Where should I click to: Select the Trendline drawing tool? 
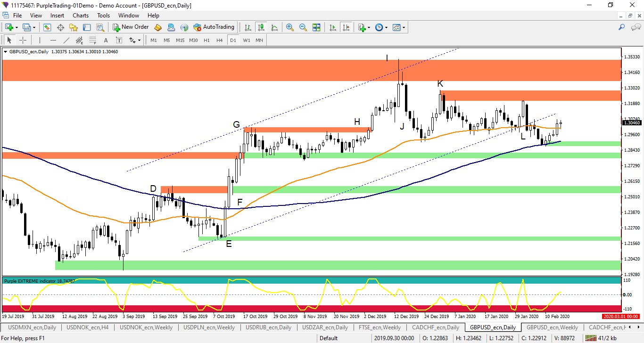pos(66,40)
